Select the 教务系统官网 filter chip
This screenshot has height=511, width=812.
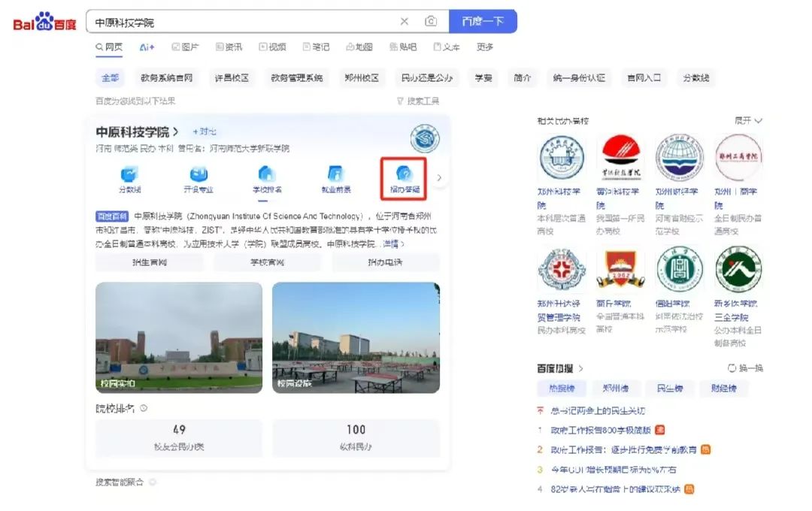point(166,78)
